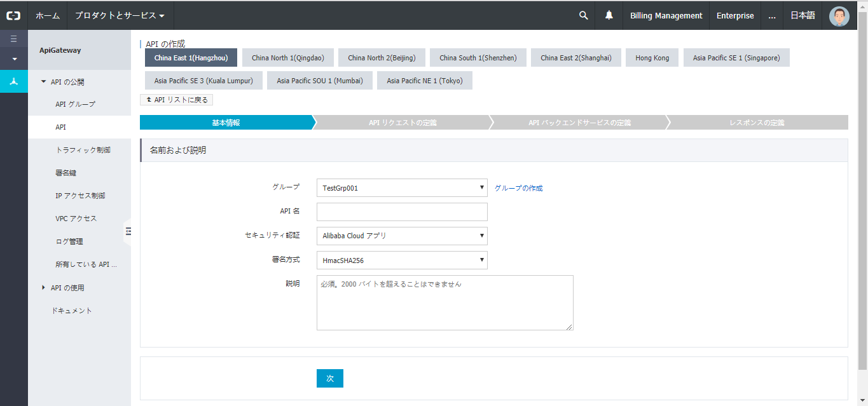The width and height of the screenshot is (868, 406).
Task: Click the user avatar picture
Action: pyautogui.click(x=839, y=16)
